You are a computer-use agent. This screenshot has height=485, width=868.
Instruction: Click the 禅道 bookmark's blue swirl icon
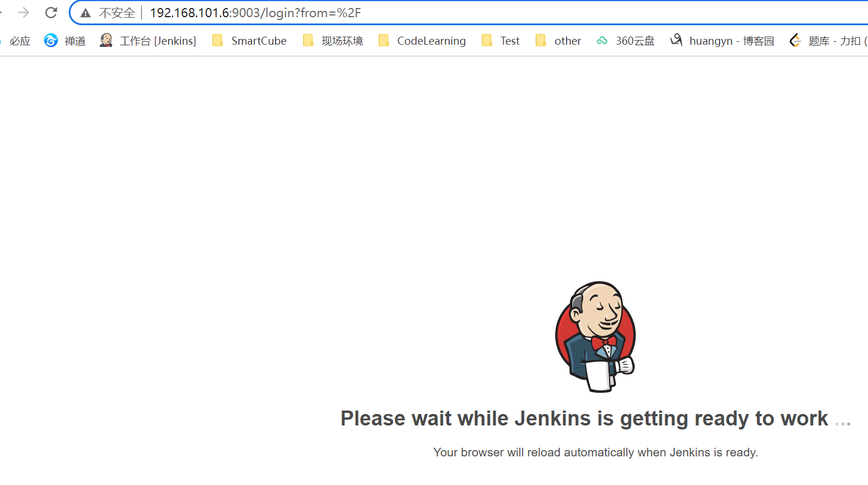pos(51,40)
